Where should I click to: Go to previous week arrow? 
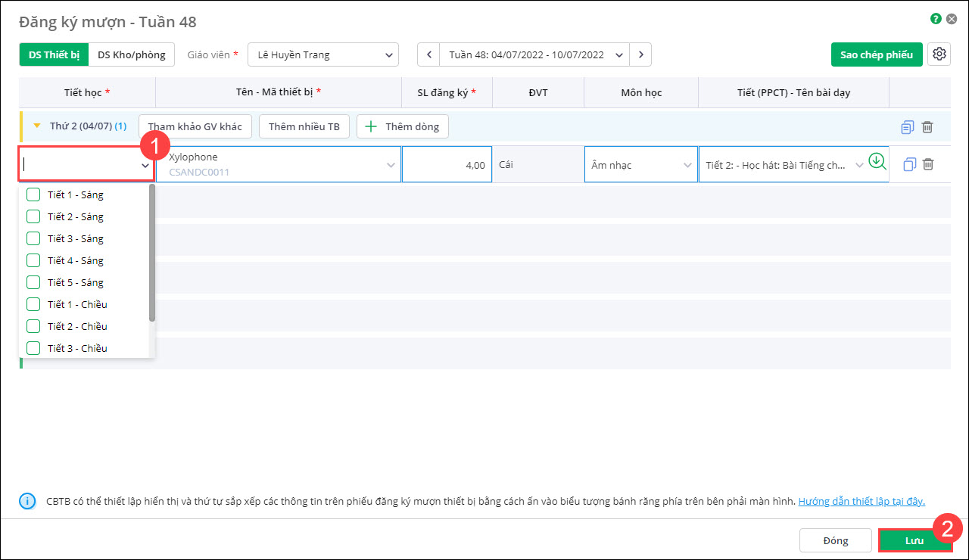click(429, 54)
